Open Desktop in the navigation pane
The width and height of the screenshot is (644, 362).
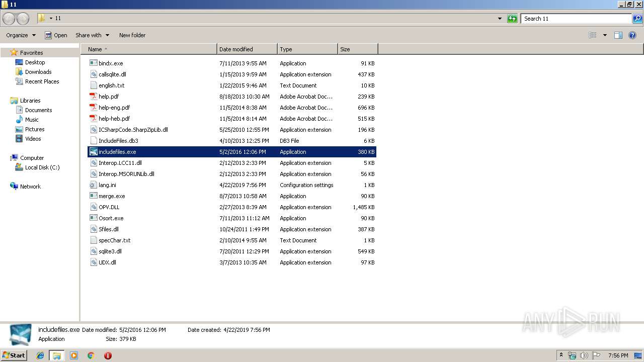coord(35,62)
